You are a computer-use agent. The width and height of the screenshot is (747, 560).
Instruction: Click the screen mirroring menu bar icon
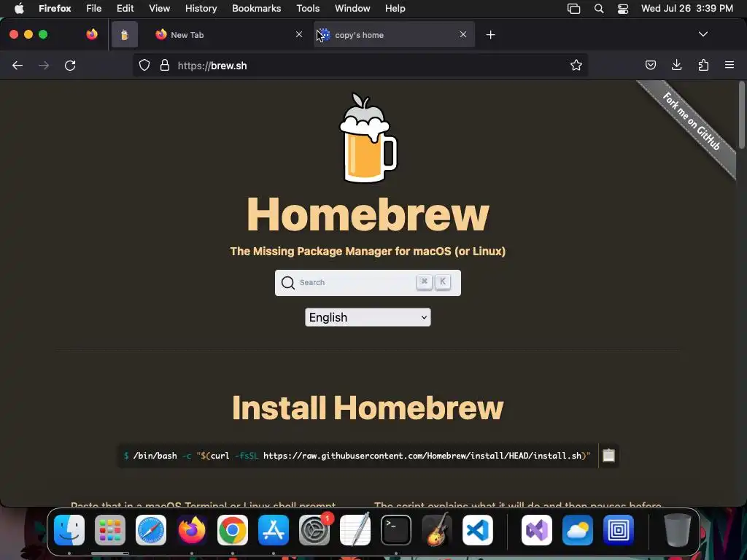coord(573,9)
